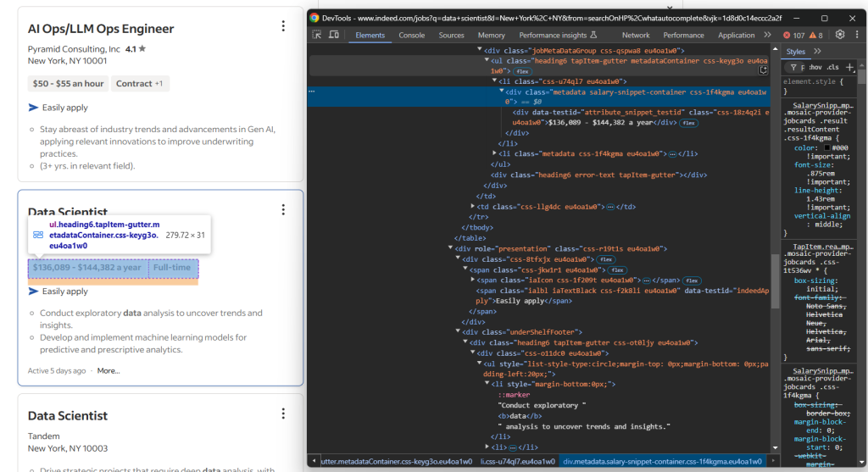Screen dimensions: 868x472
Task: Add a new style rule with plus icon
Action: click(x=849, y=68)
